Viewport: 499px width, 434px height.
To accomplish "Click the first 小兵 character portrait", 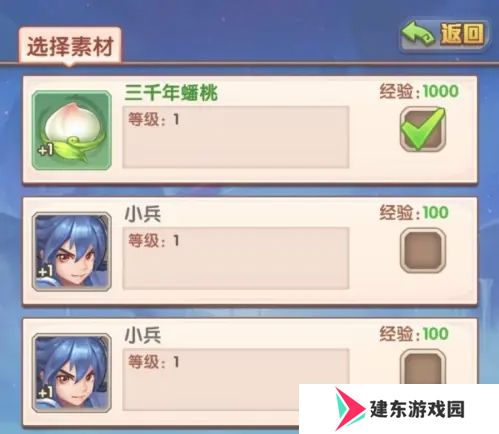I will click(72, 252).
